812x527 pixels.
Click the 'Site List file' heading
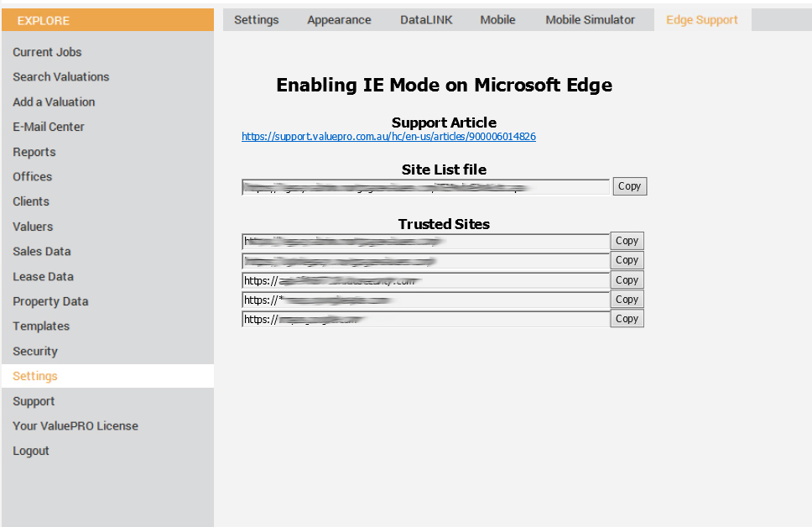[x=445, y=170]
